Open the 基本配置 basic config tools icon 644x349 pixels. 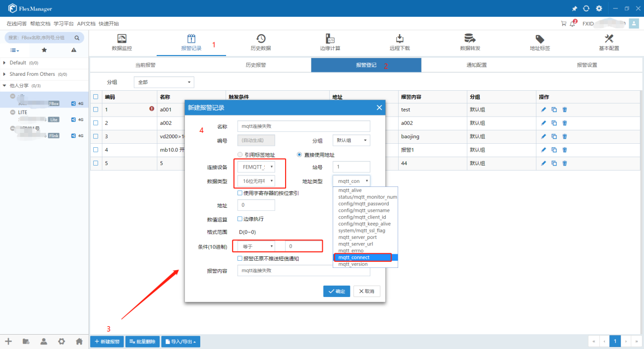(x=609, y=39)
